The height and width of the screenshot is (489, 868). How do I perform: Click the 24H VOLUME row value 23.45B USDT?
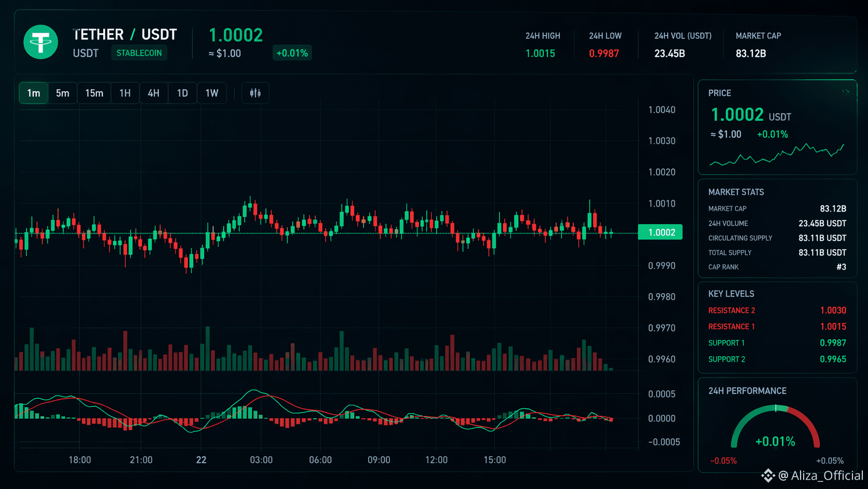(822, 223)
